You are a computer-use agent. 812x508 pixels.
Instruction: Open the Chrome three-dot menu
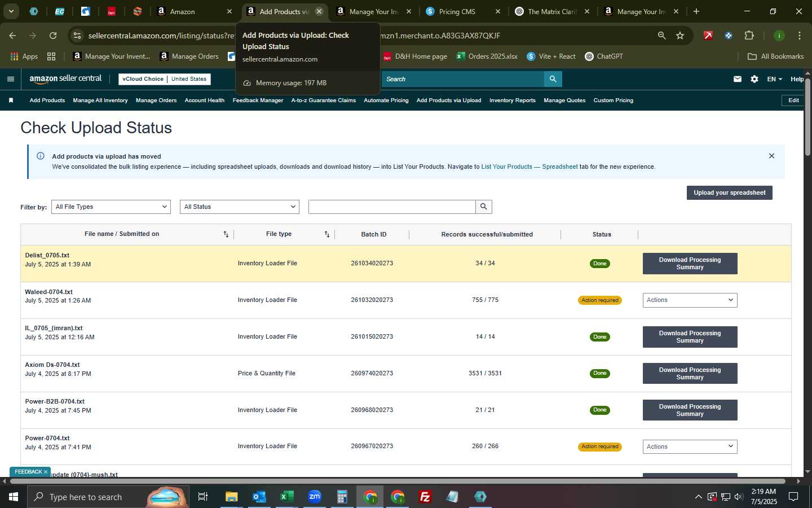[x=799, y=36]
